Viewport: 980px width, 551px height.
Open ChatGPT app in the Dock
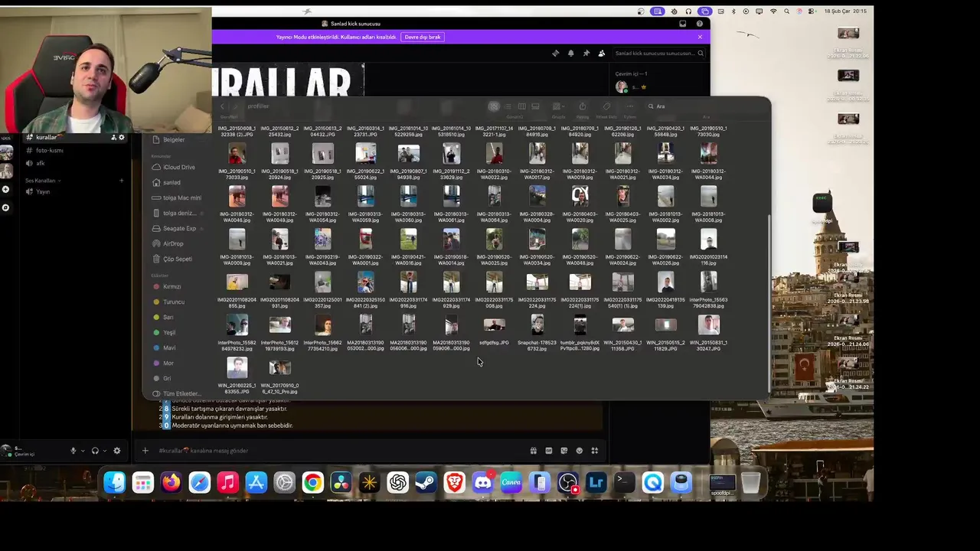(398, 482)
